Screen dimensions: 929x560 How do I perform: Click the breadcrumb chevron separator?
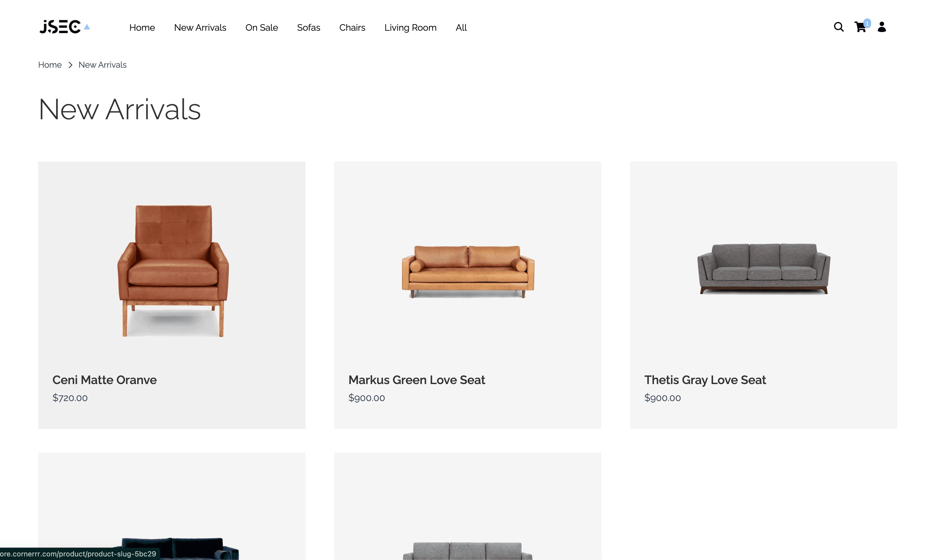point(70,65)
